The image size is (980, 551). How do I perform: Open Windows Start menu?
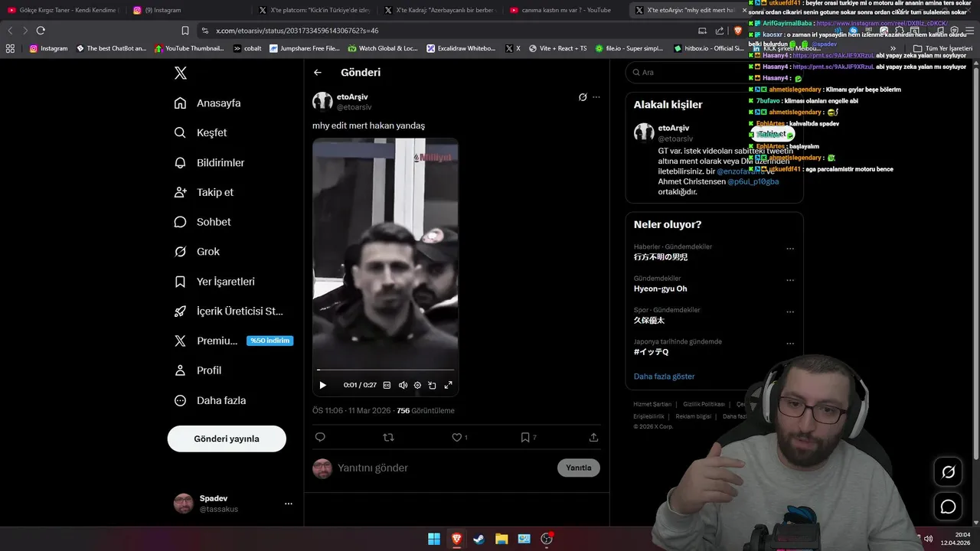pos(434,539)
